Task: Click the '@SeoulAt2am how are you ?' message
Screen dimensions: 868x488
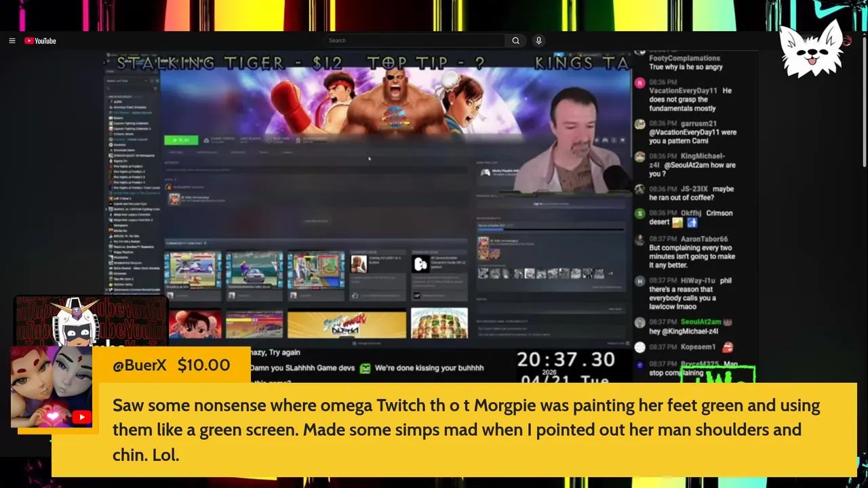Action: [x=692, y=169]
